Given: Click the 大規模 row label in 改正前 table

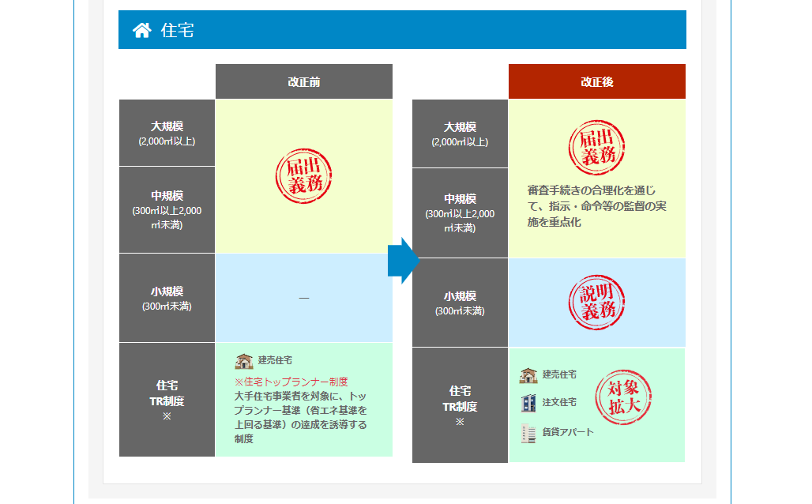Looking at the screenshot, I should pyautogui.click(x=167, y=133).
